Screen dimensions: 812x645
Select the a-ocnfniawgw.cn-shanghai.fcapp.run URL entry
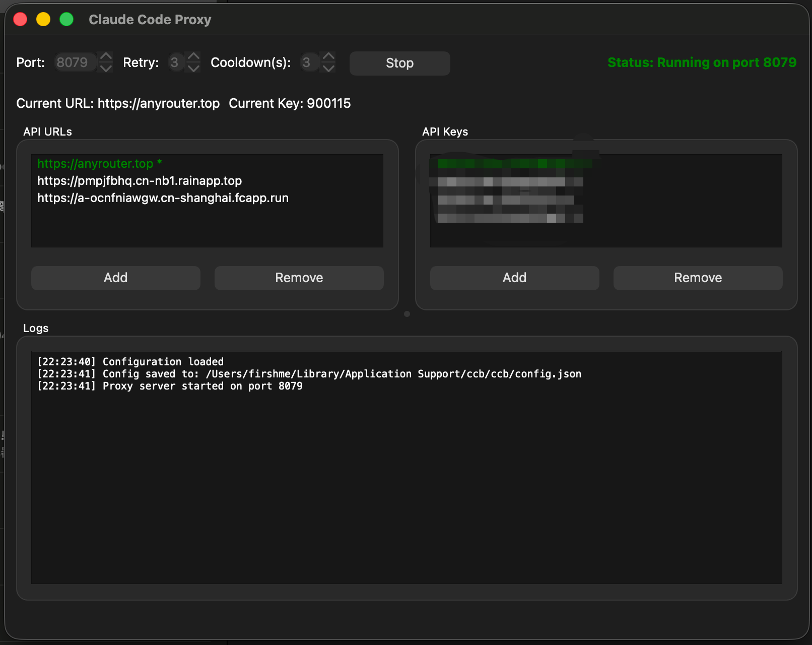163,198
